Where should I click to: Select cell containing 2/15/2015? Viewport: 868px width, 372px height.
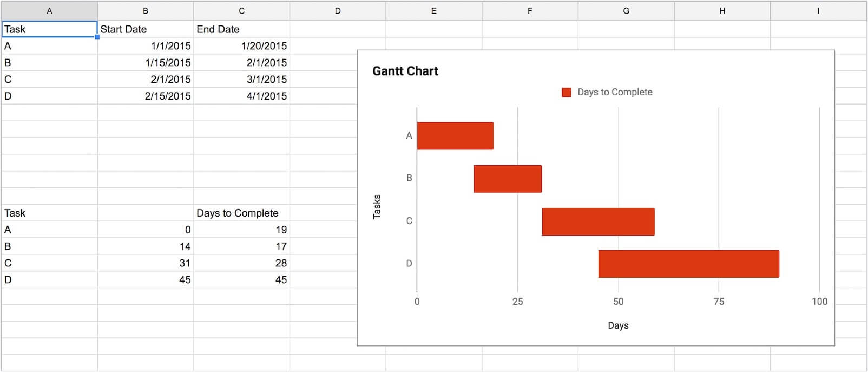click(x=146, y=96)
